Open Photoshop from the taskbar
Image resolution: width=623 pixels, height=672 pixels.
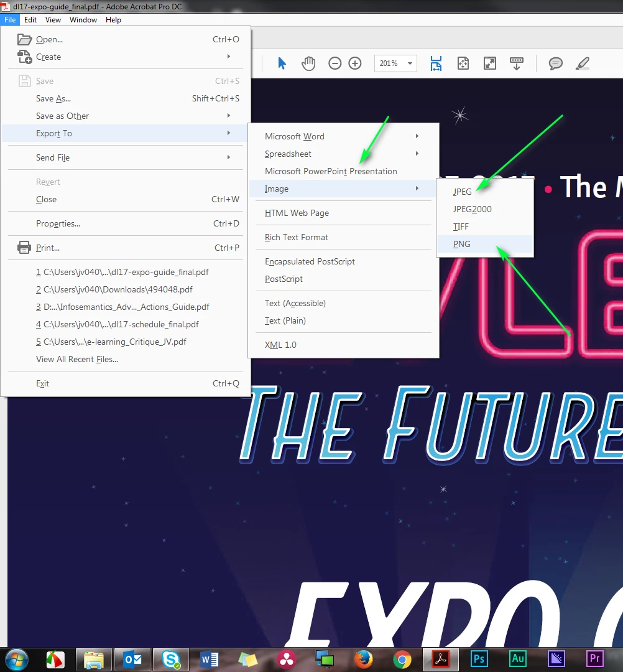(x=479, y=658)
